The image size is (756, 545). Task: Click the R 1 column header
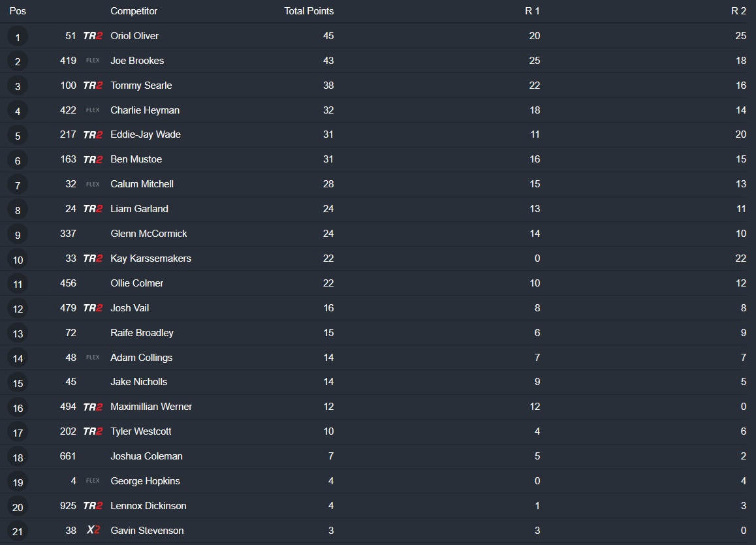click(532, 11)
